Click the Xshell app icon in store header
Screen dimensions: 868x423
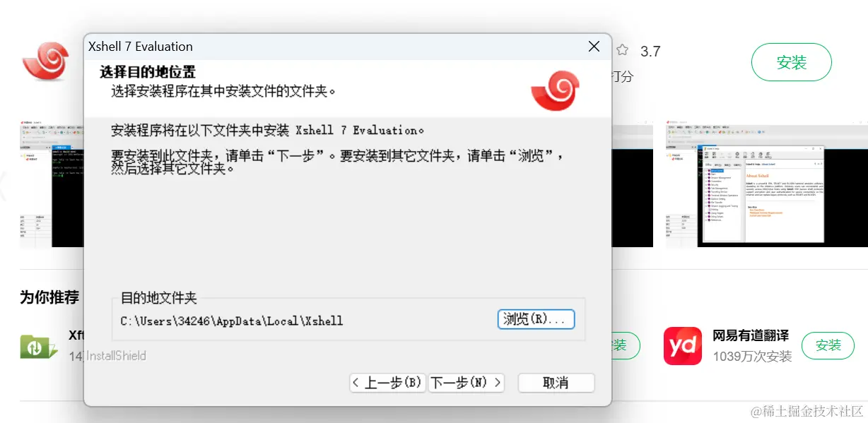[46, 62]
